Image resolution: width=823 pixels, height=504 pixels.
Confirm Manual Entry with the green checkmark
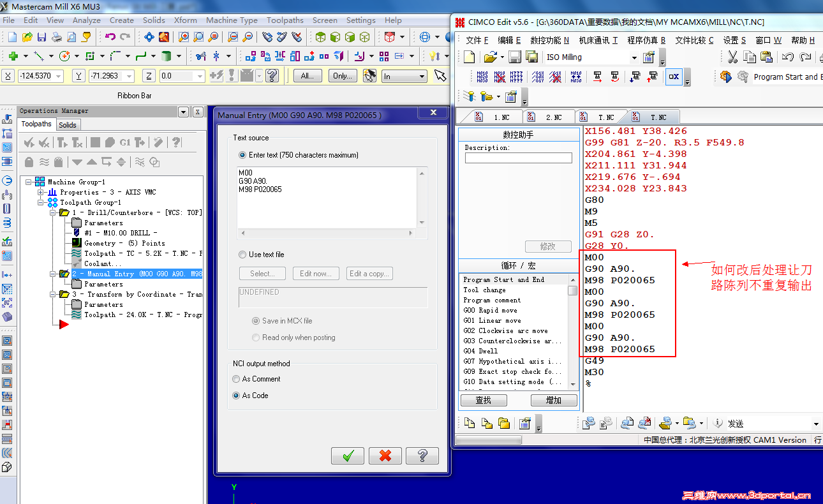(x=348, y=456)
